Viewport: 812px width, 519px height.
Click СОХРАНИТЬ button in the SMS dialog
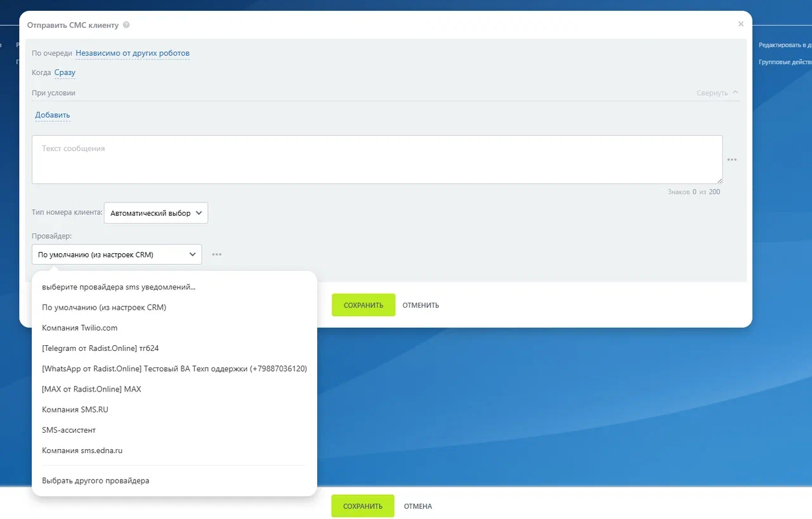(x=363, y=305)
